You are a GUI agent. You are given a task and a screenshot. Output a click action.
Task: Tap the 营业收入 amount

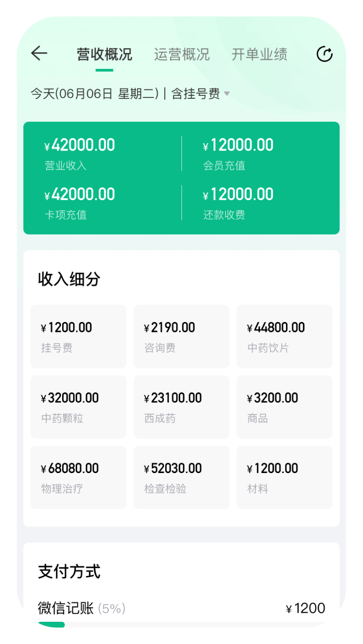pos(80,146)
